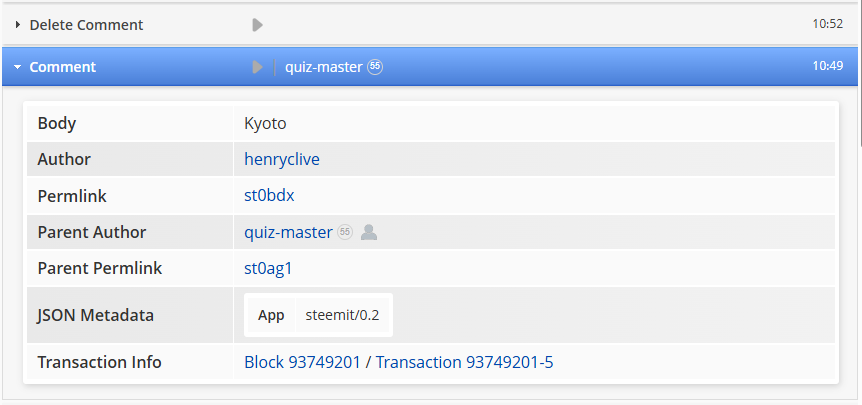Click the play arrow in Delete Comment row

coord(257,24)
